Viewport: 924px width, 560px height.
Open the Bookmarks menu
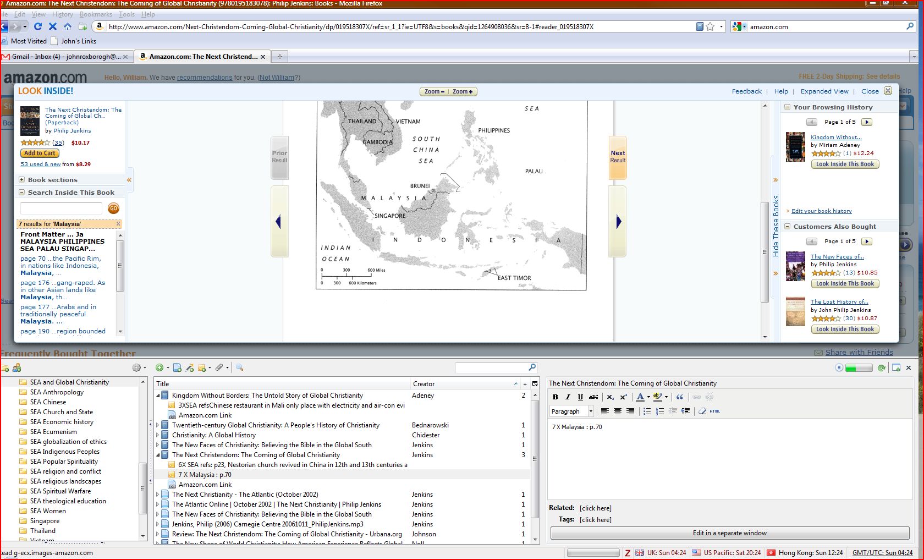96,14
